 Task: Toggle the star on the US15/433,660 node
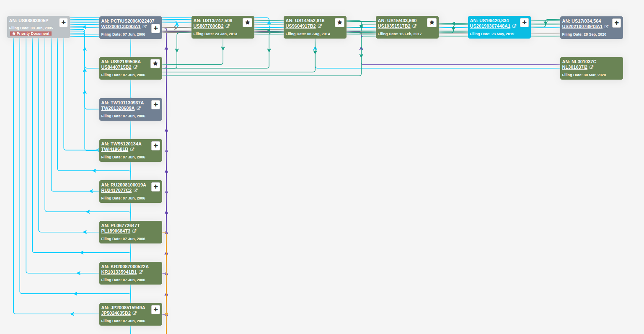coord(432,23)
